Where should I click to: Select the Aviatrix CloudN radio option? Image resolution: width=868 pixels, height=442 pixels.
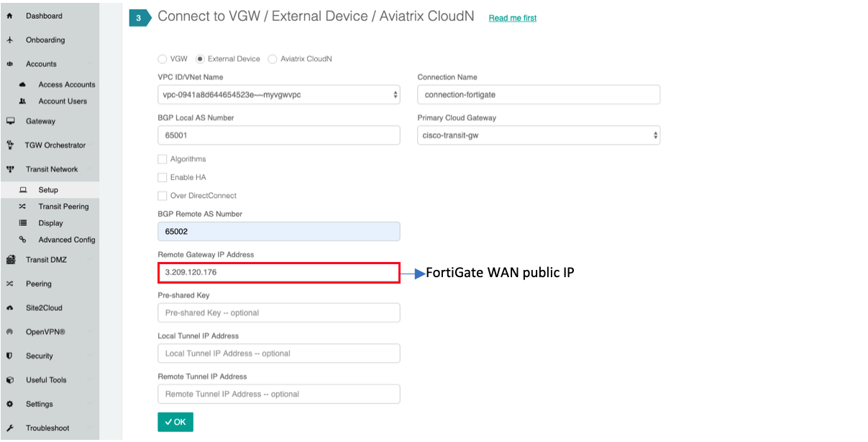[273, 59]
